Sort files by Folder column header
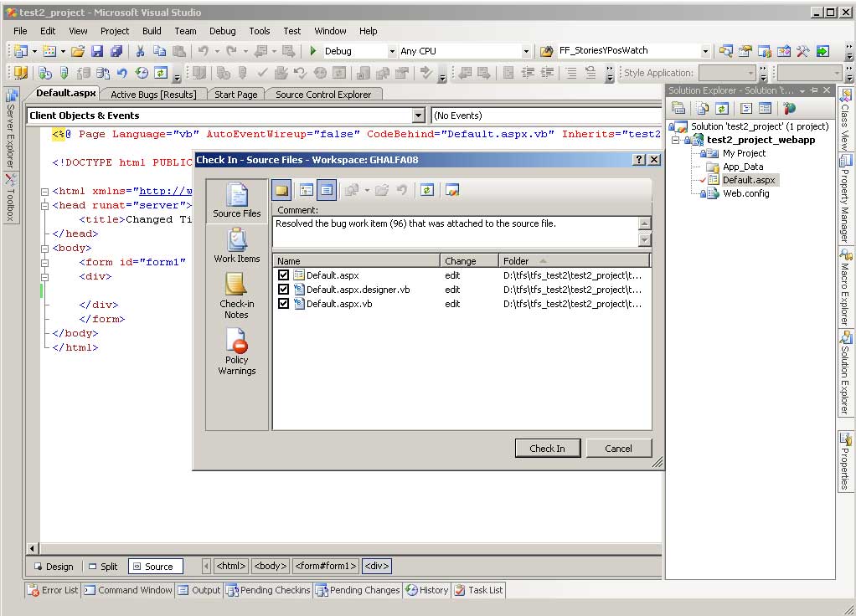This screenshot has width=856, height=616. coord(574,261)
